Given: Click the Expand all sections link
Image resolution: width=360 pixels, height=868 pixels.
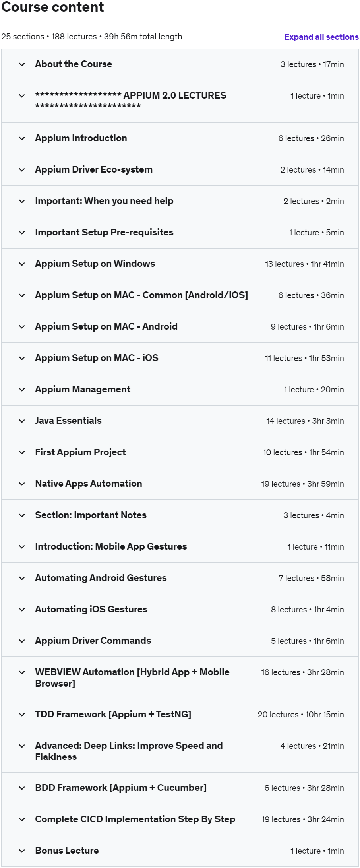Looking at the screenshot, I should [x=321, y=37].
